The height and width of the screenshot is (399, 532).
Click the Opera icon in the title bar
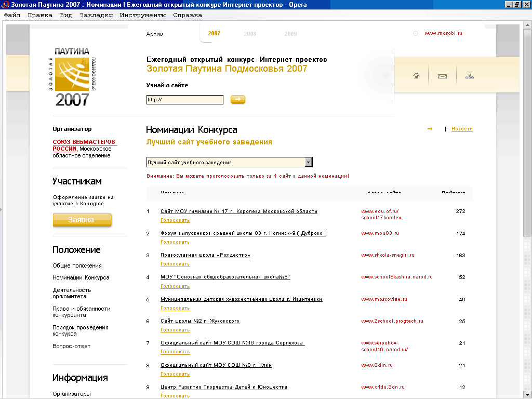coord(5,5)
